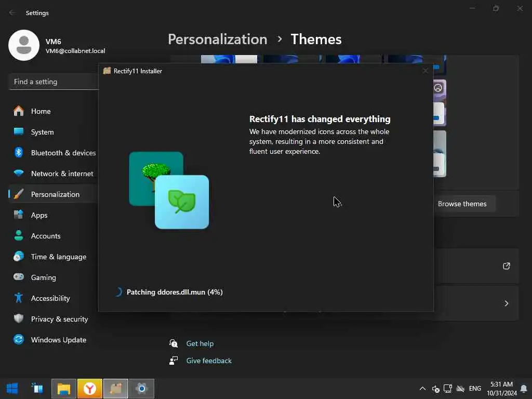Click the Give feedback icon
This screenshot has height=399, width=532.
click(x=174, y=361)
